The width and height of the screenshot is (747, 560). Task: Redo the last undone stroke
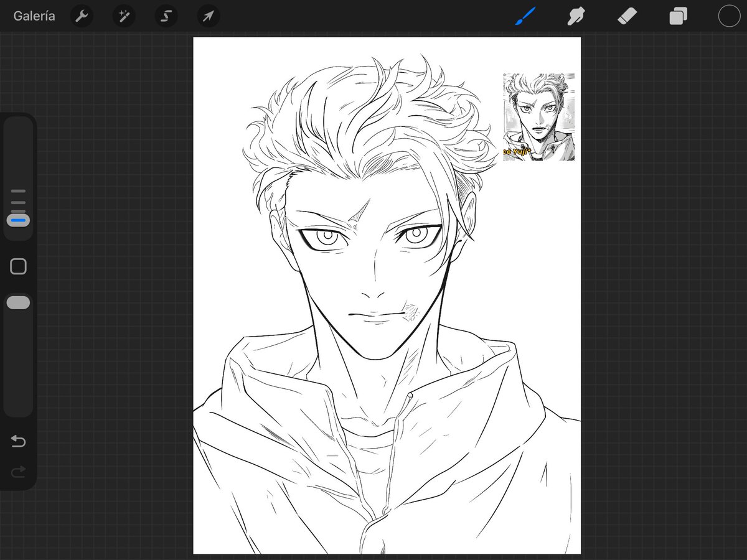click(x=18, y=472)
